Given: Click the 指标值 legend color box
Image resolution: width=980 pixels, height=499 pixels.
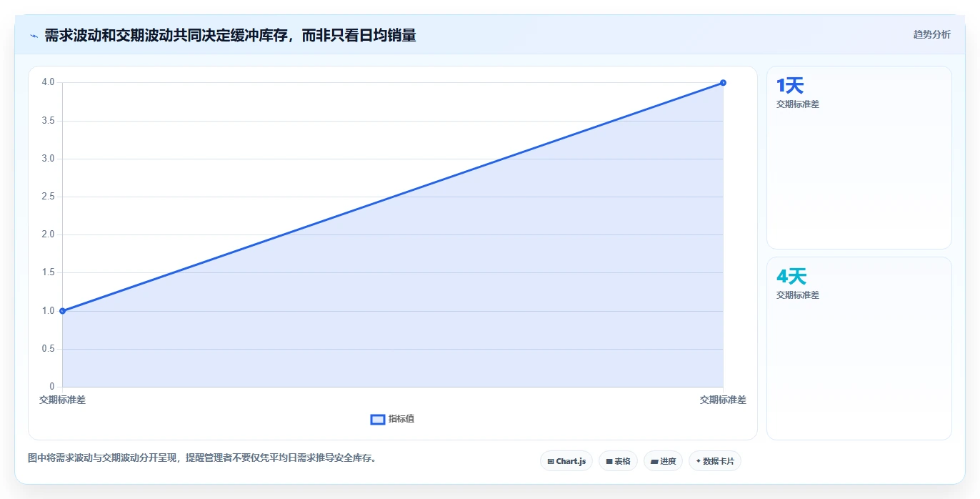Looking at the screenshot, I should (378, 419).
